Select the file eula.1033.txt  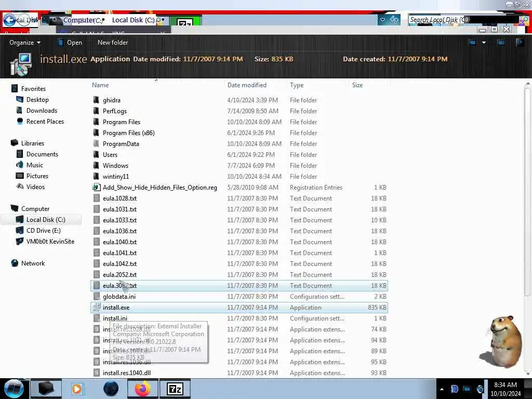[x=120, y=220]
